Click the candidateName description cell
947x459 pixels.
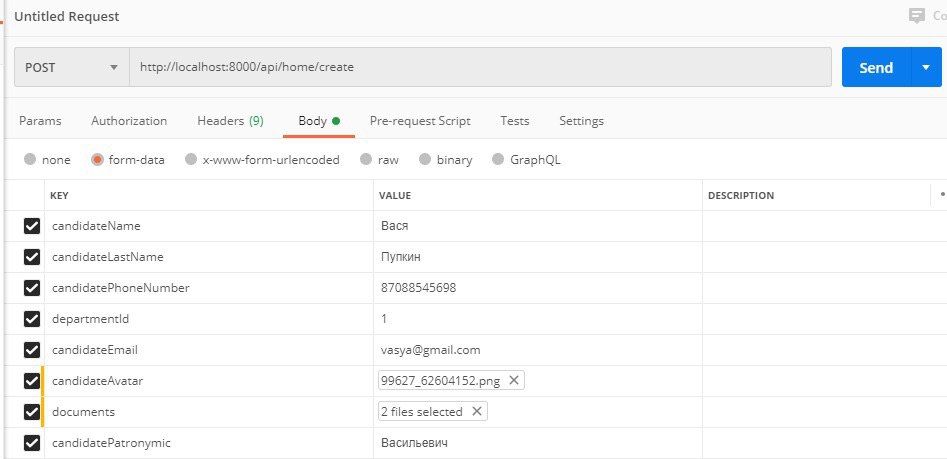tap(824, 226)
